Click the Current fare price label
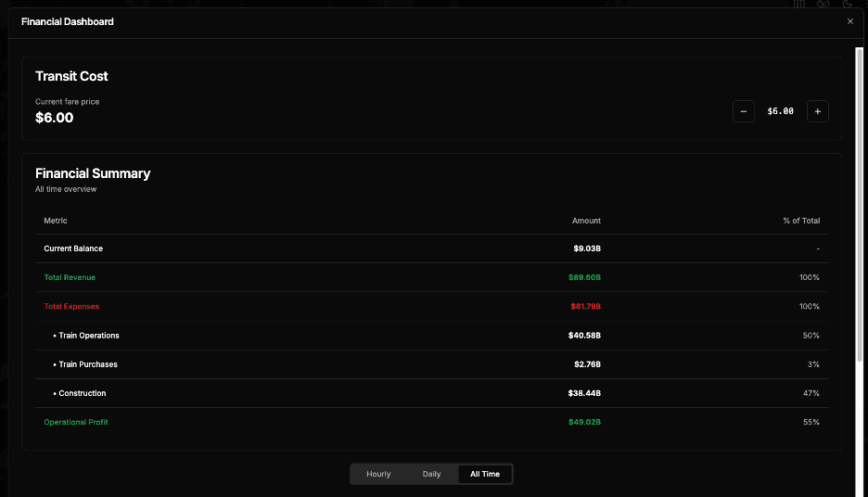This screenshot has width=868, height=497. [x=67, y=102]
